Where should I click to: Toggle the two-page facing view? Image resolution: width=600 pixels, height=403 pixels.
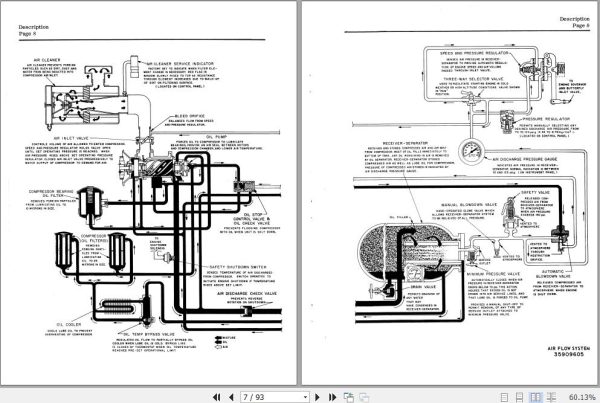coord(535,397)
